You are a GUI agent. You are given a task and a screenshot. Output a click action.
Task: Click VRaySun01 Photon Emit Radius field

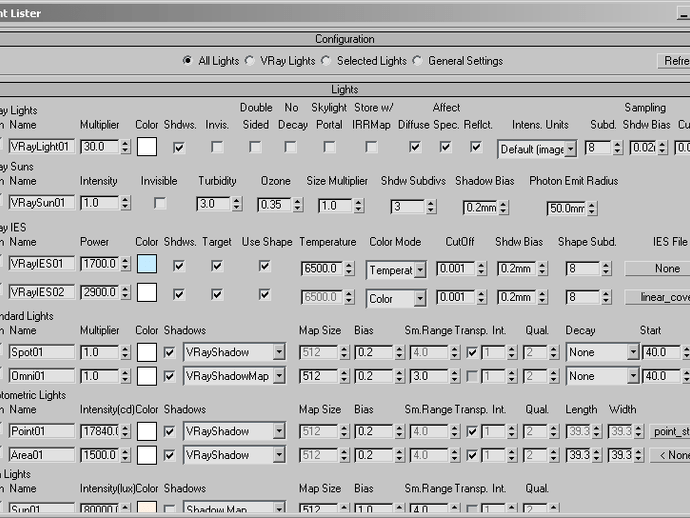566,208
